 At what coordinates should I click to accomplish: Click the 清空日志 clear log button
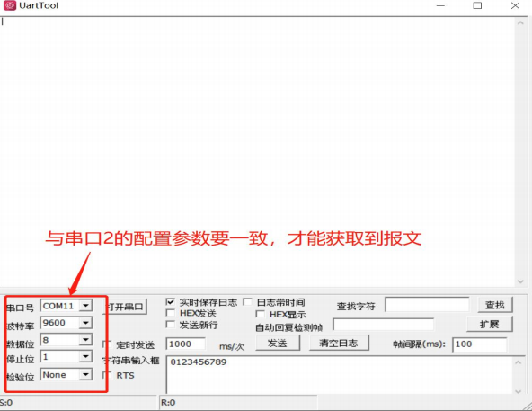[339, 343]
